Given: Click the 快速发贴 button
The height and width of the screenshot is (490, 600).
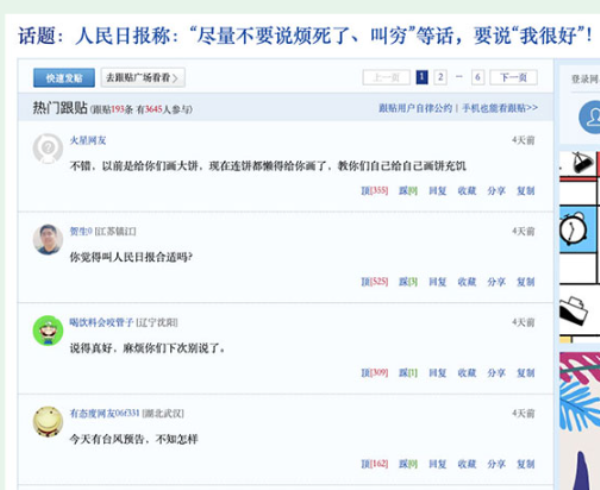Looking at the screenshot, I should 64,78.
